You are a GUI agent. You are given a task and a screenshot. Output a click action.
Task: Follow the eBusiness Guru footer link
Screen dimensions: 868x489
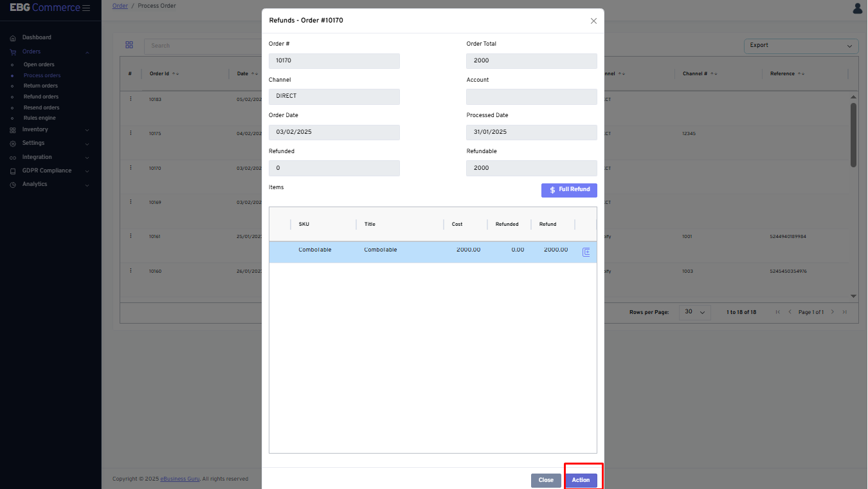(x=179, y=479)
